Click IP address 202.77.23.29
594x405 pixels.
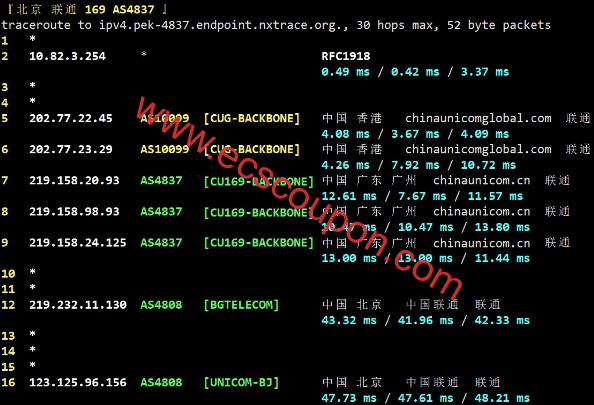click(71, 150)
